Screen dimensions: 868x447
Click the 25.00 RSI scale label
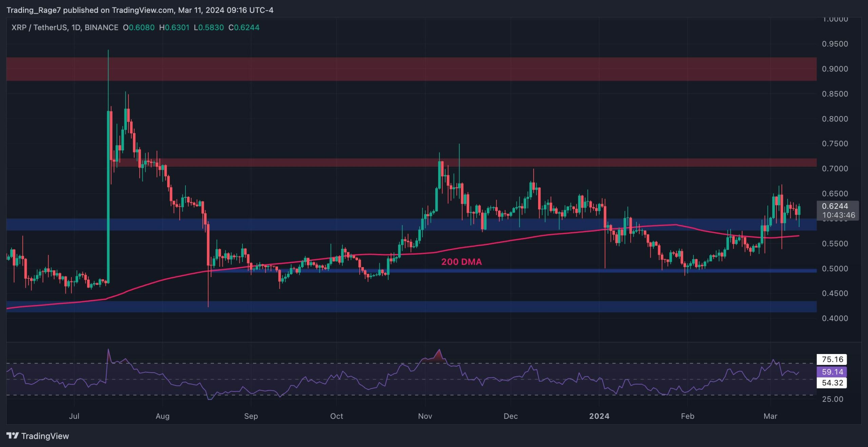(x=832, y=399)
